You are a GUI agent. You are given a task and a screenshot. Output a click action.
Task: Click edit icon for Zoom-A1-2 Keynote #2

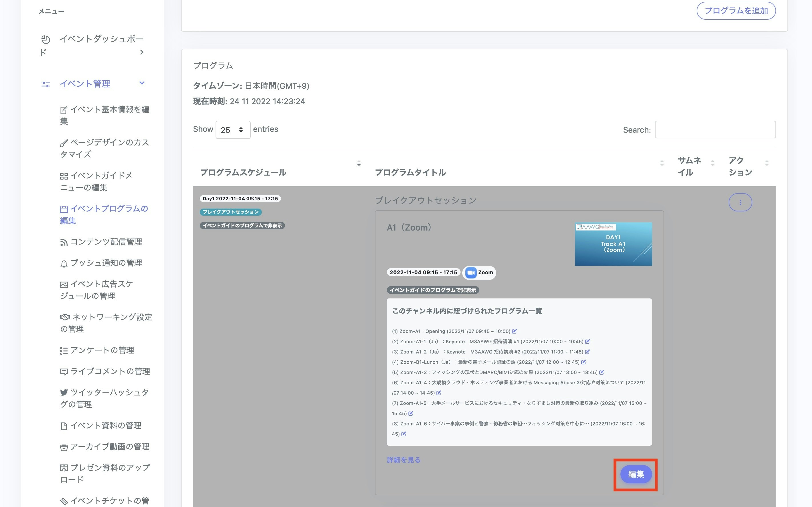[x=587, y=352]
